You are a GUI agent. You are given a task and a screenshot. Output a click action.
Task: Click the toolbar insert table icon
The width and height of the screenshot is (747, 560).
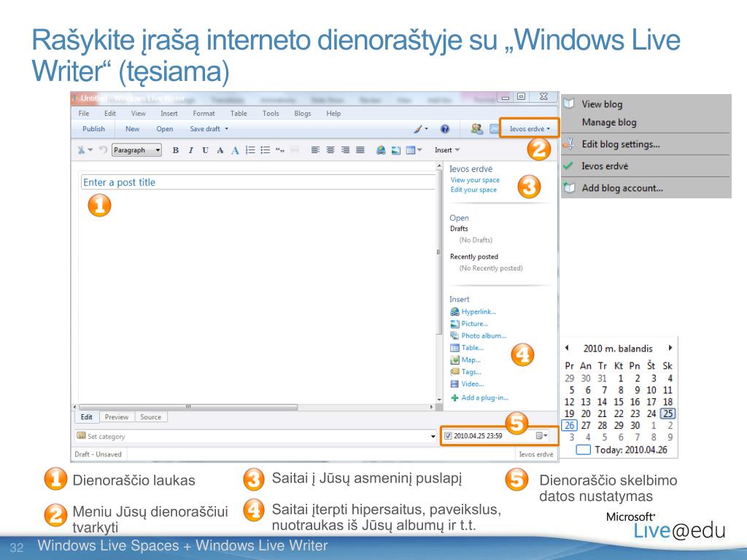point(411,150)
